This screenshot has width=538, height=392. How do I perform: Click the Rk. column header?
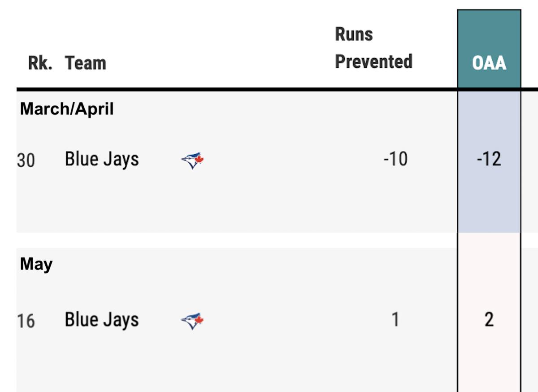point(40,63)
